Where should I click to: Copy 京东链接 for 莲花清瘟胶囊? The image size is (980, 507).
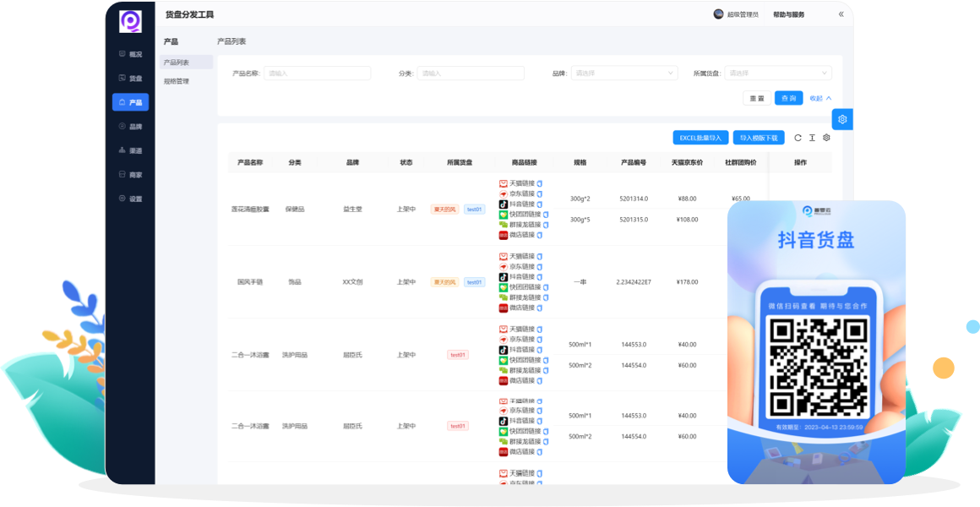(539, 194)
